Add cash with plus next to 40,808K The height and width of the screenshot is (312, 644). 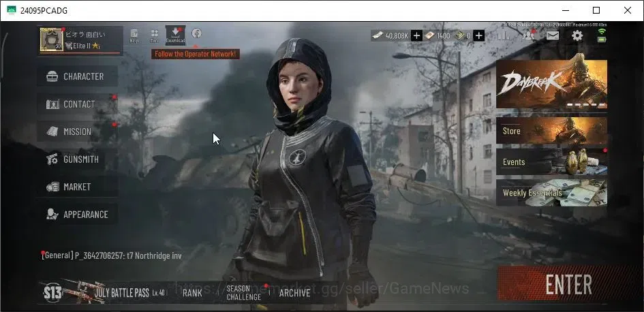[x=416, y=35]
